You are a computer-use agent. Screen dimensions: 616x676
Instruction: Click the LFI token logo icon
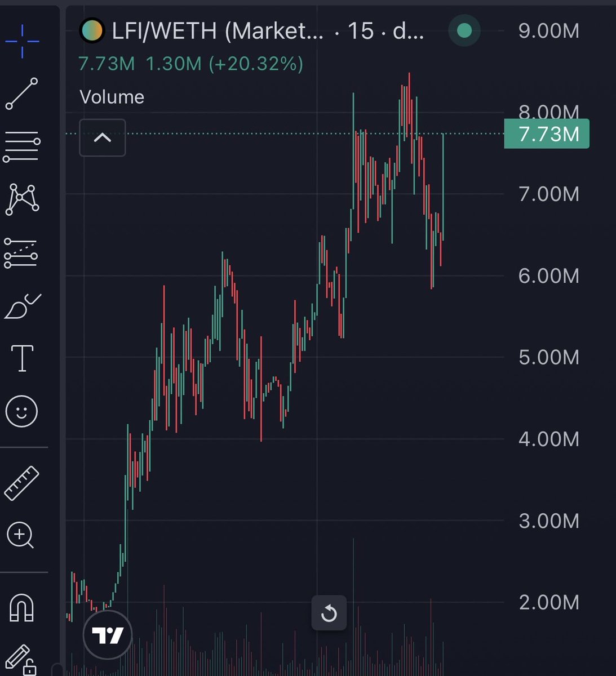coord(92,31)
